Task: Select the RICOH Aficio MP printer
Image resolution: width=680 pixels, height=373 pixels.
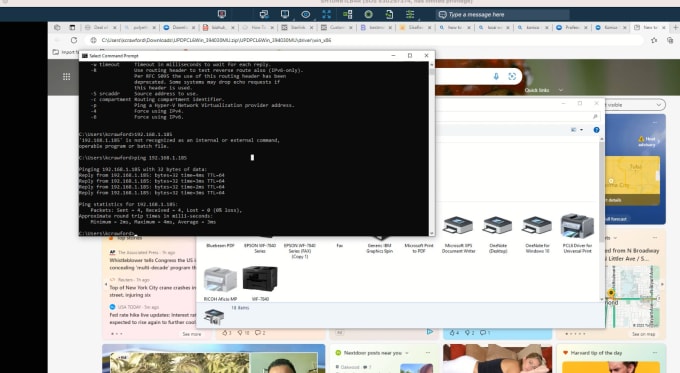Action: click(x=220, y=284)
